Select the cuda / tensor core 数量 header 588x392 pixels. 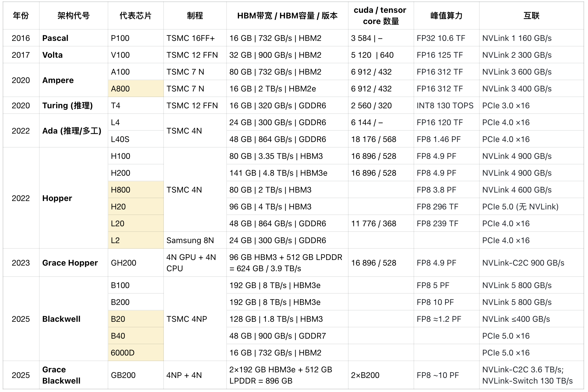click(x=381, y=16)
